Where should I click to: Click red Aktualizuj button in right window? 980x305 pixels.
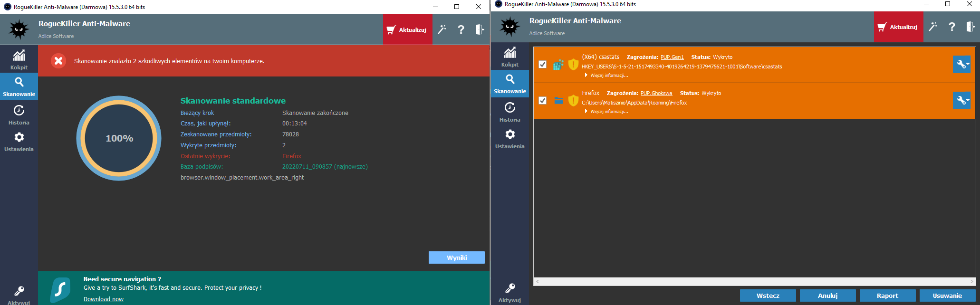(898, 27)
